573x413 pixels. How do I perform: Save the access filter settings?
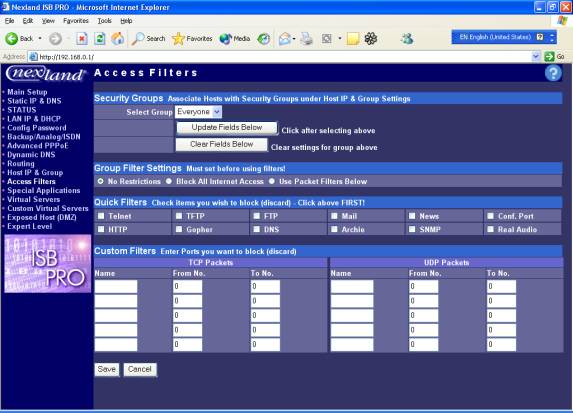click(x=107, y=370)
